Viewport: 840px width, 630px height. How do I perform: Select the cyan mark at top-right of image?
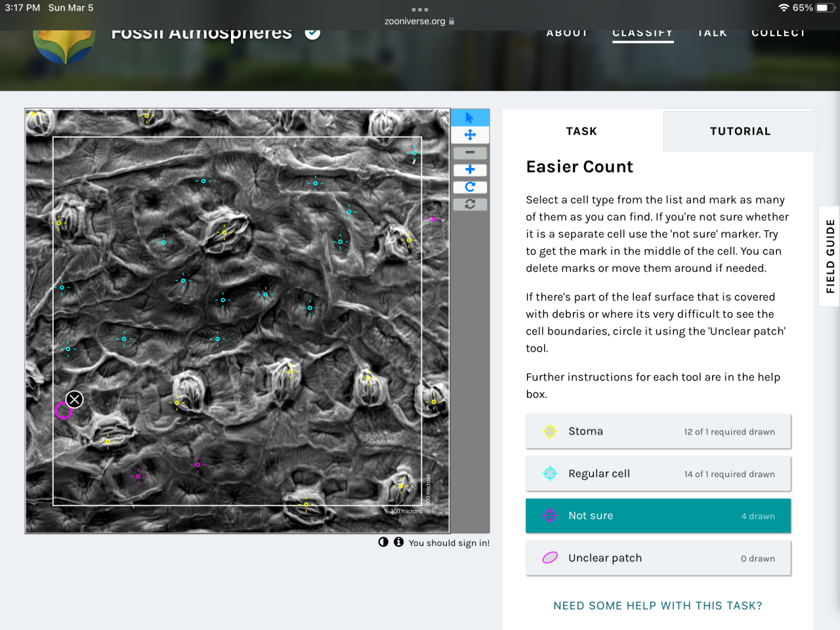(x=414, y=153)
